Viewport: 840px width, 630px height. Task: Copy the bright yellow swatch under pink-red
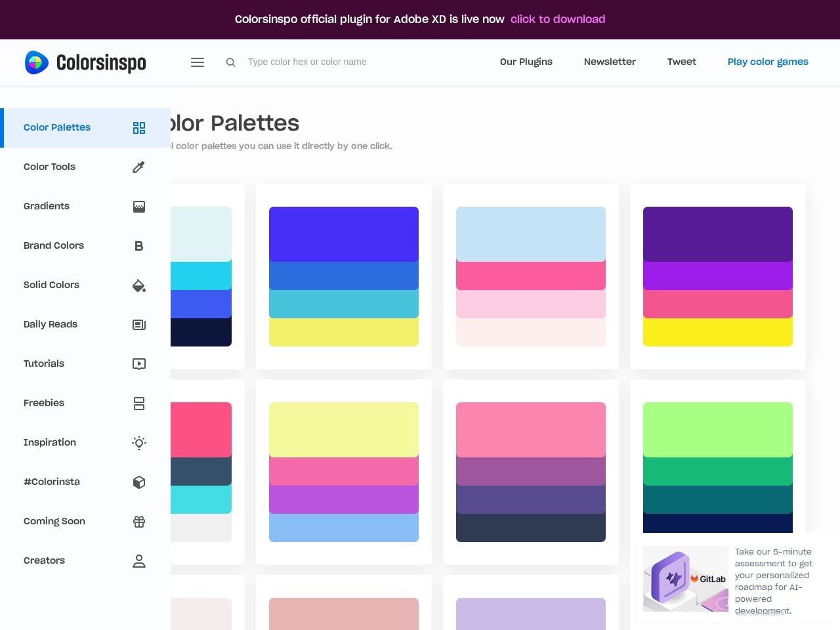[718, 332]
